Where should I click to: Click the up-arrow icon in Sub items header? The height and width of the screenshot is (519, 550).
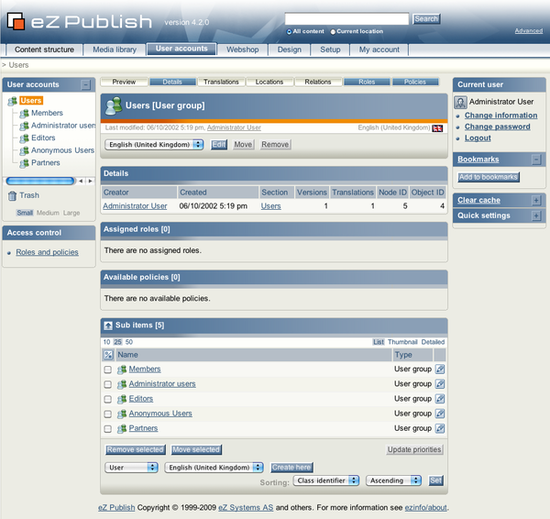(x=108, y=325)
